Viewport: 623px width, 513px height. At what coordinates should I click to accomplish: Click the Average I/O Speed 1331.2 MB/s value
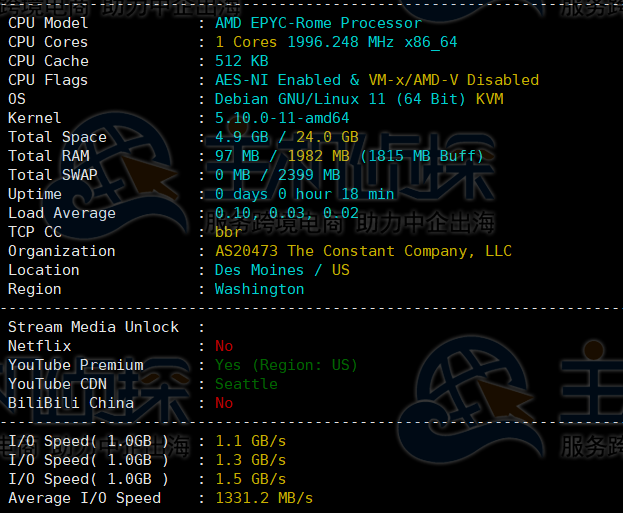pos(264,498)
